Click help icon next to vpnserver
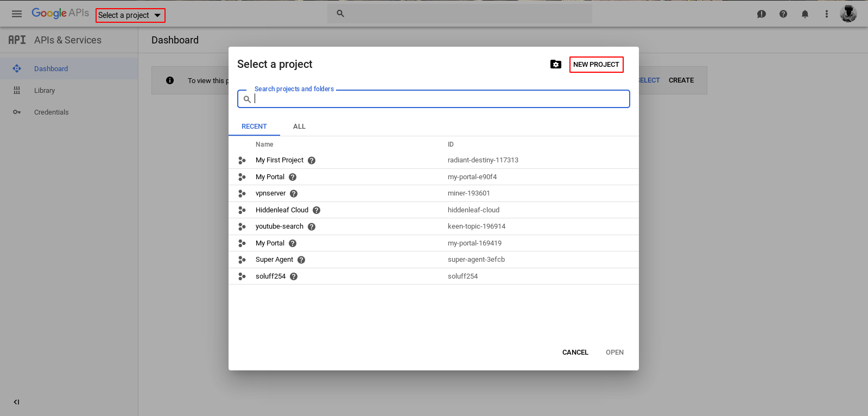Viewport: 868px width, 416px height. click(x=294, y=194)
